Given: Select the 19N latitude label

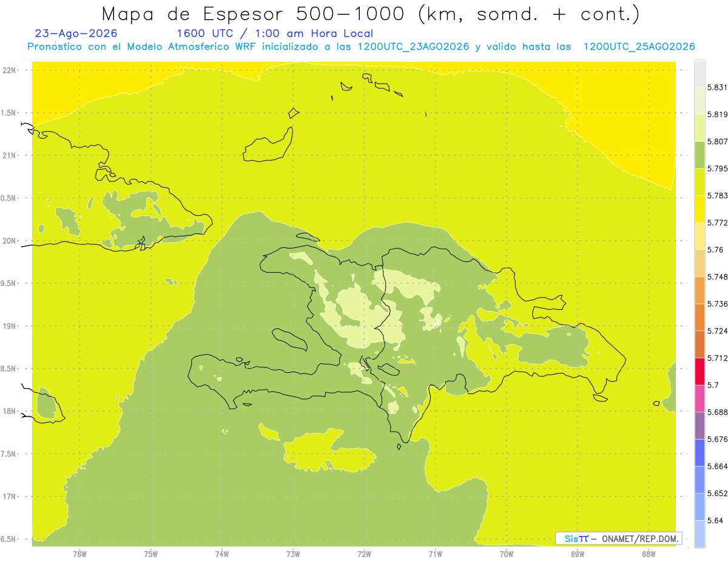Looking at the screenshot, I should point(9,326).
